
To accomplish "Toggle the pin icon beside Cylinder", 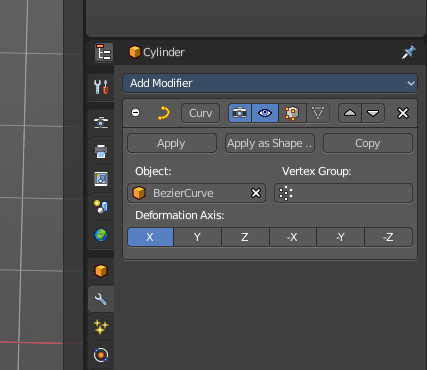I will [x=408, y=52].
